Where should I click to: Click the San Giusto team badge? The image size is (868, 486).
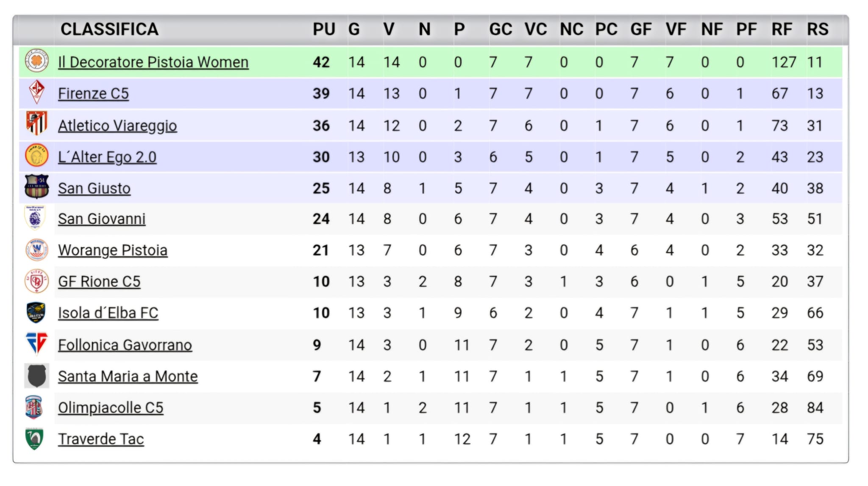click(36, 187)
